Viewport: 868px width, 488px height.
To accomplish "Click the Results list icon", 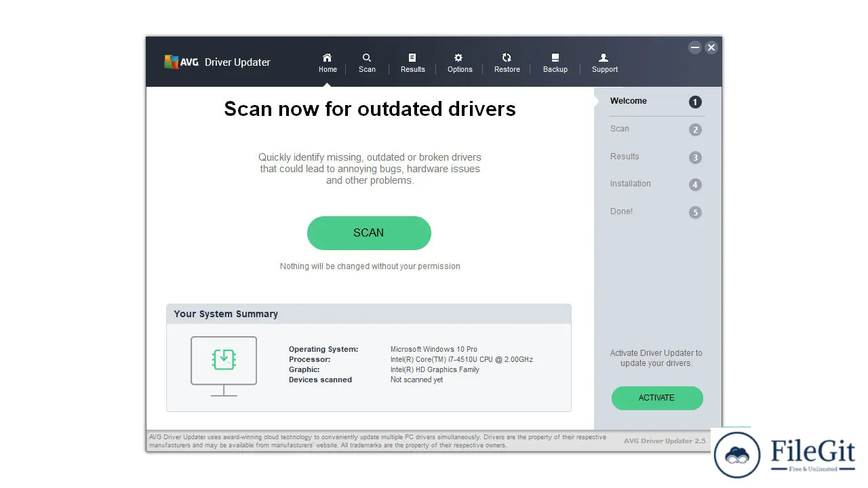I will 412,58.
